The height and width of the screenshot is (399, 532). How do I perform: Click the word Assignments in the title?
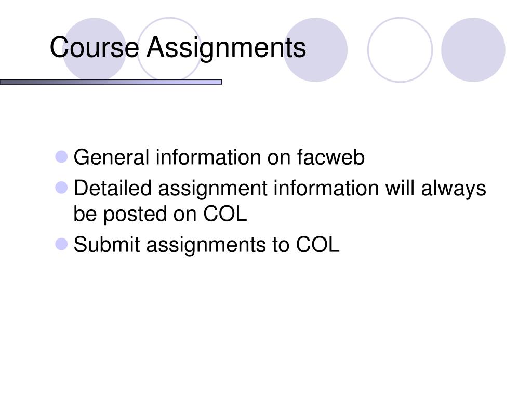click(x=227, y=48)
